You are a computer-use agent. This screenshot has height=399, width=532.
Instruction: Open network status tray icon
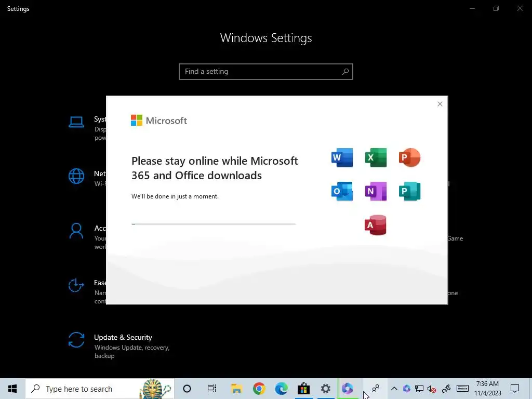tap(419, 389)
